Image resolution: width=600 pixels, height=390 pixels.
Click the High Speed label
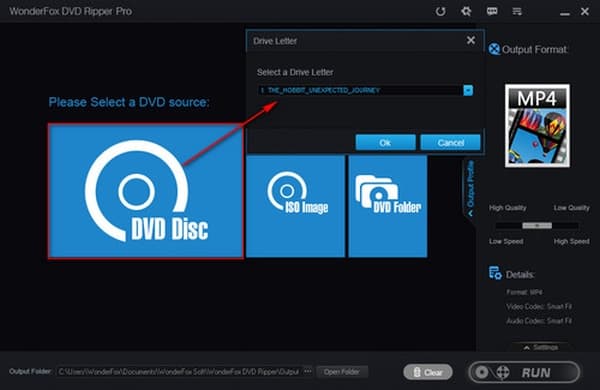(x=571, y=242)
